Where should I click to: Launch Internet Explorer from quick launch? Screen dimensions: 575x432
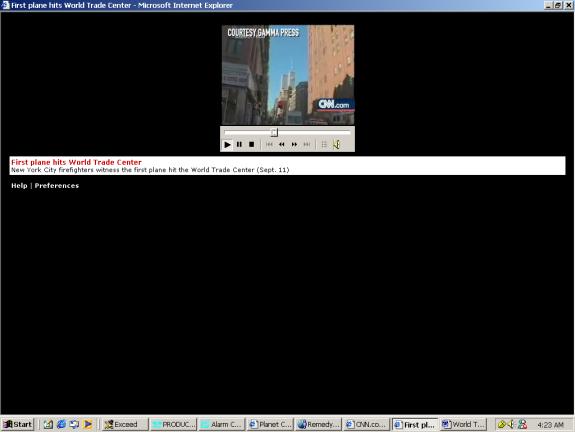(61, 424)
